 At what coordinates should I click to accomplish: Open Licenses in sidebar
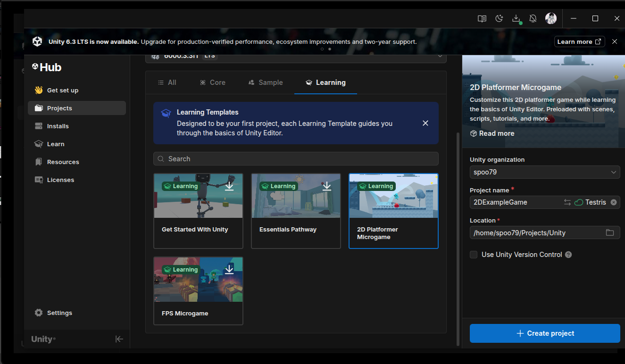(77, 180)
